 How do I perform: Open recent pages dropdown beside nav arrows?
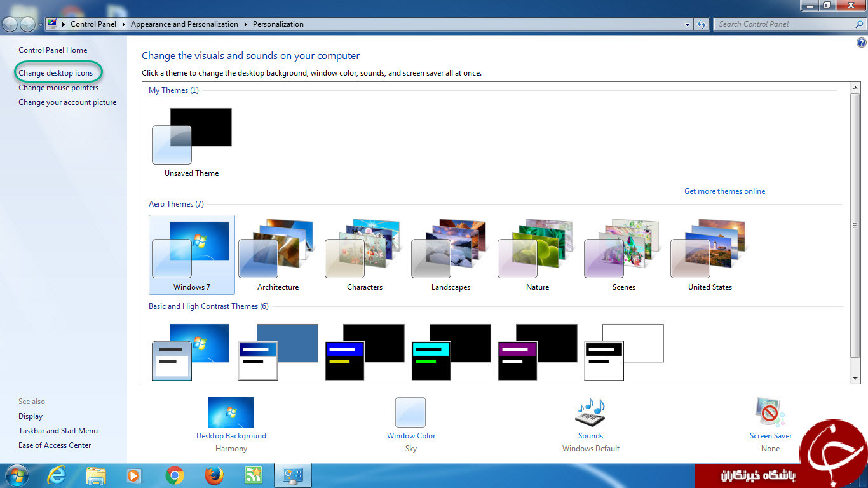pyautogui.click(x=41, y=25)
